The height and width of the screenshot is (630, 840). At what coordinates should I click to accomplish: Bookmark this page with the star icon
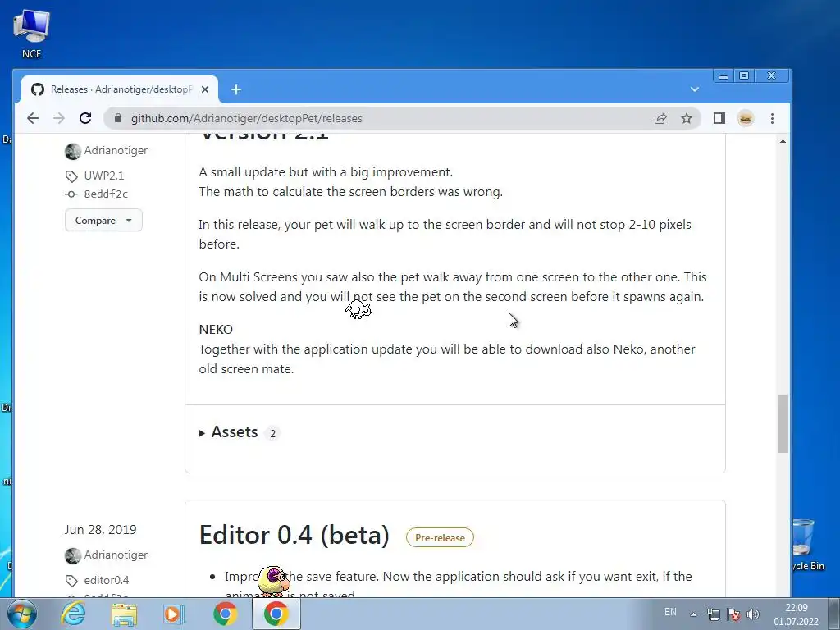pos(687,118)
